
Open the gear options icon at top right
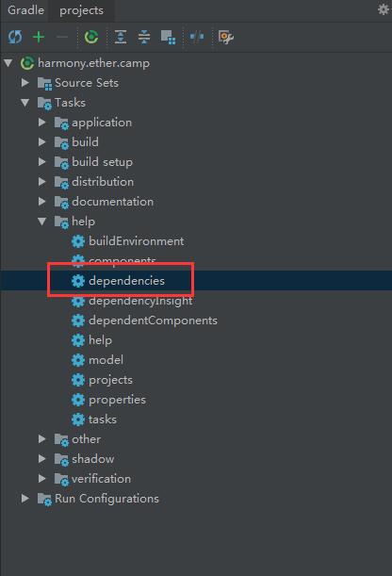pyautogui.click(x=384, y=9)
